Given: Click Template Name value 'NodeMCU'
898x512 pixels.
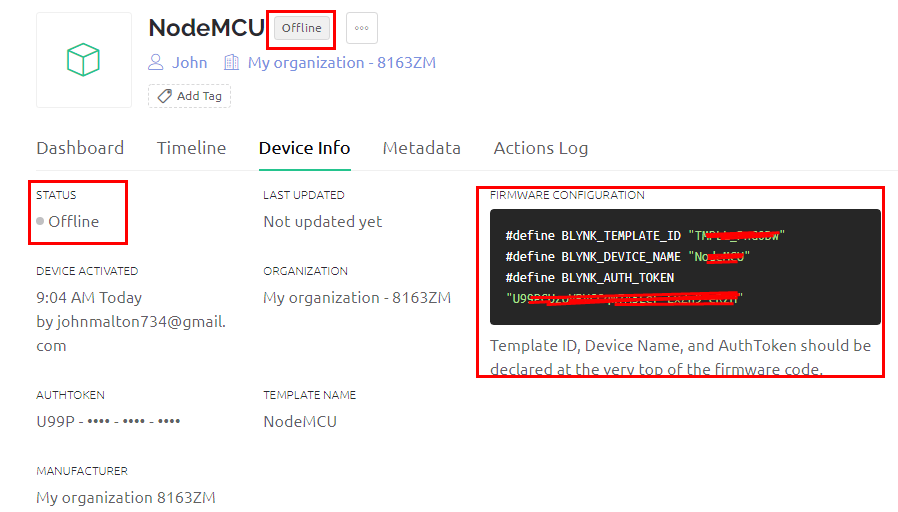Looking at the screenshot, I should [x=300, y=422].
